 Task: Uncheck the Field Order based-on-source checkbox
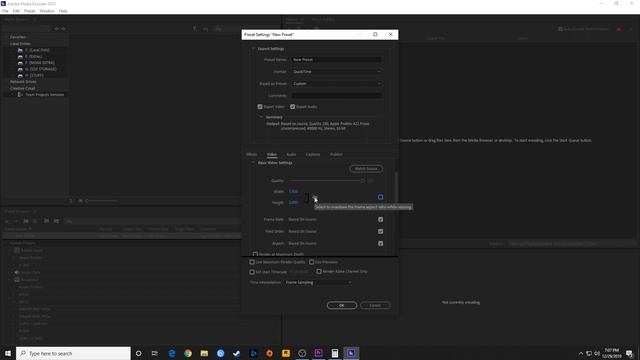pyautogui.click(x=380, y=231)
